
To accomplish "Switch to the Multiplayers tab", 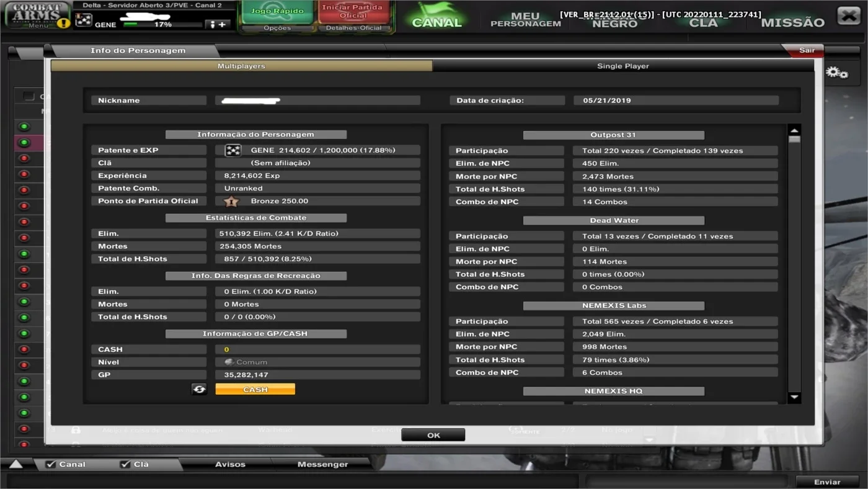I will point(241,66).
